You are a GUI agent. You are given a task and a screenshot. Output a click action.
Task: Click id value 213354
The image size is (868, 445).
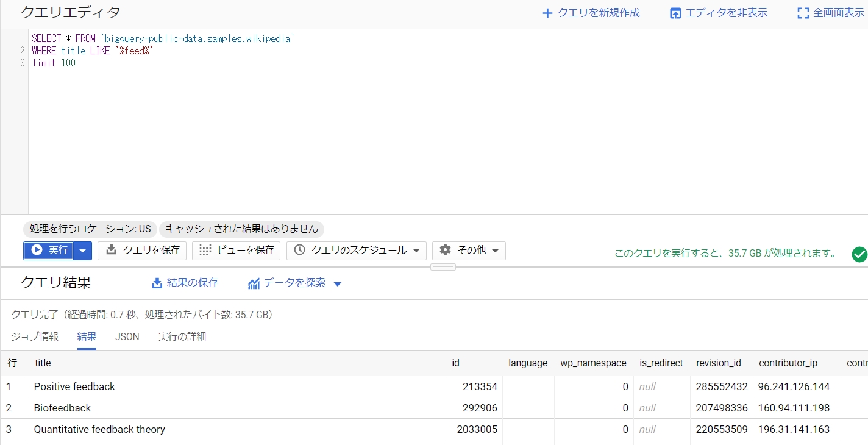pyautogui.click(x=480, y=386)
